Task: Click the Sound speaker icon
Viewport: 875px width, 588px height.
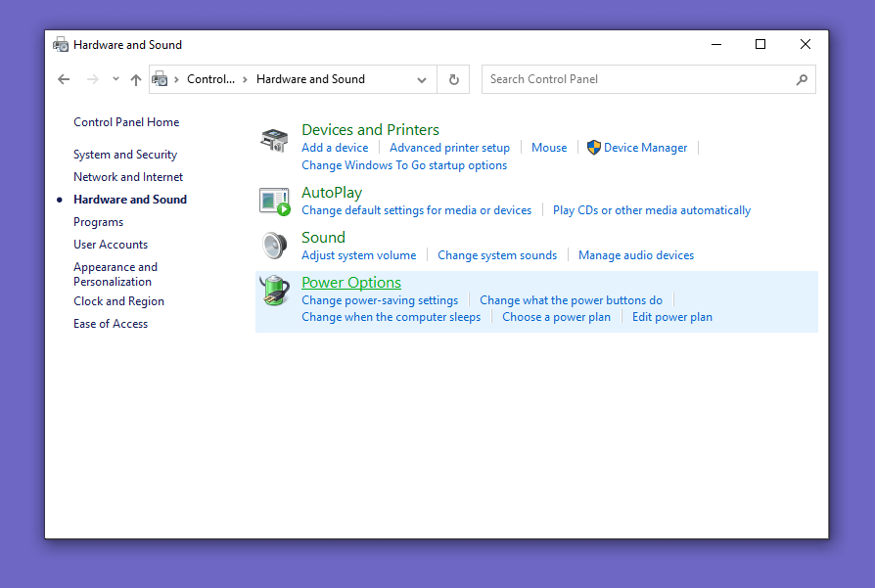Action: coord(274,246)
